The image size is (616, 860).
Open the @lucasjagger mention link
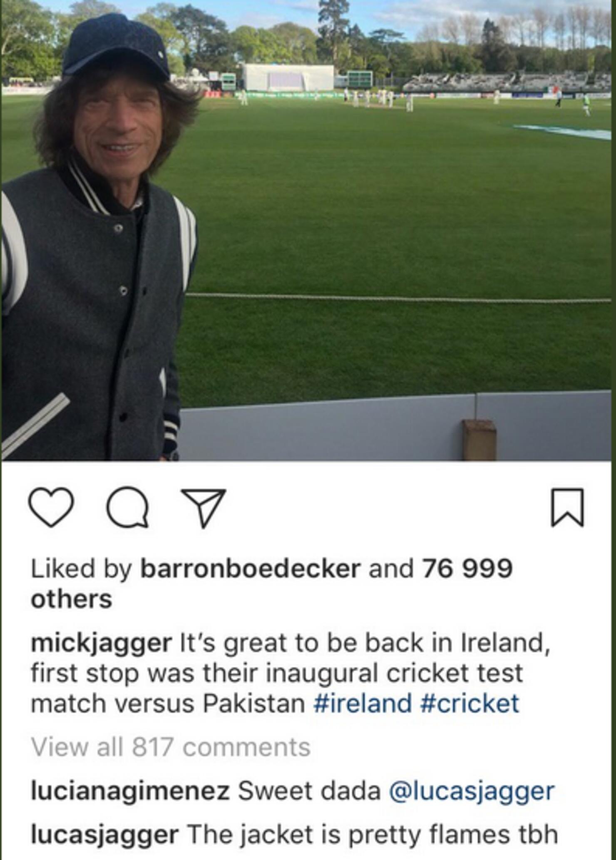472,792
